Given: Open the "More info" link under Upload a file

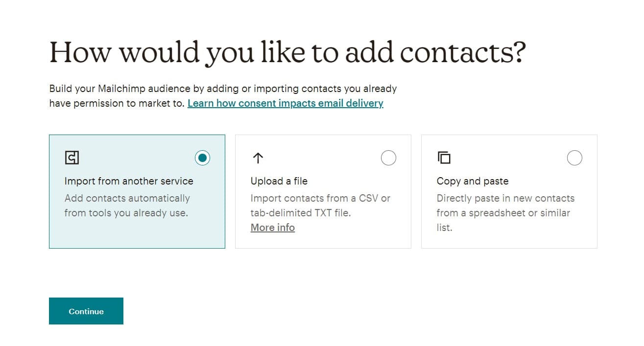Looking at the screenshot, I should [x=272, y=227].
